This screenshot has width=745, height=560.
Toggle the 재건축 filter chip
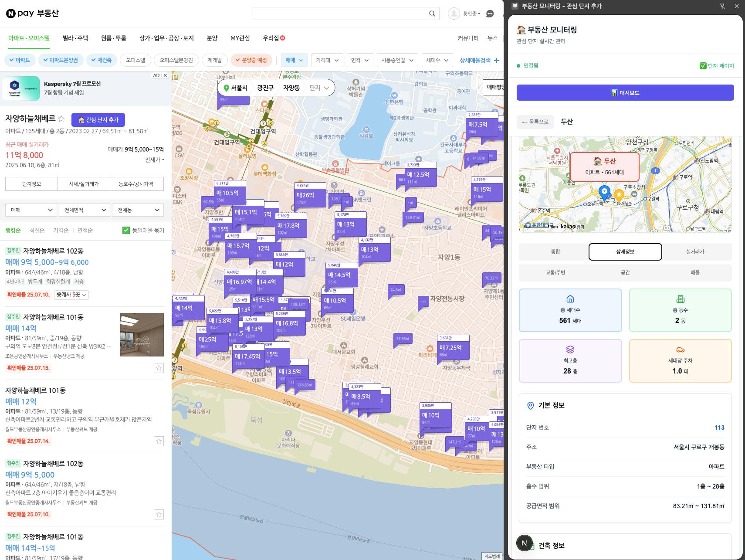point(102,60)
